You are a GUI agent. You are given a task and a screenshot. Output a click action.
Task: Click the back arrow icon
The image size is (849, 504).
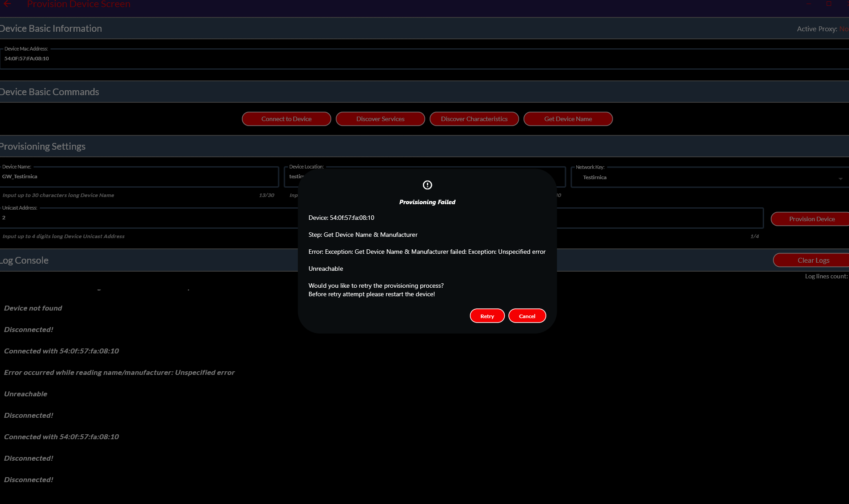(7, 4)
